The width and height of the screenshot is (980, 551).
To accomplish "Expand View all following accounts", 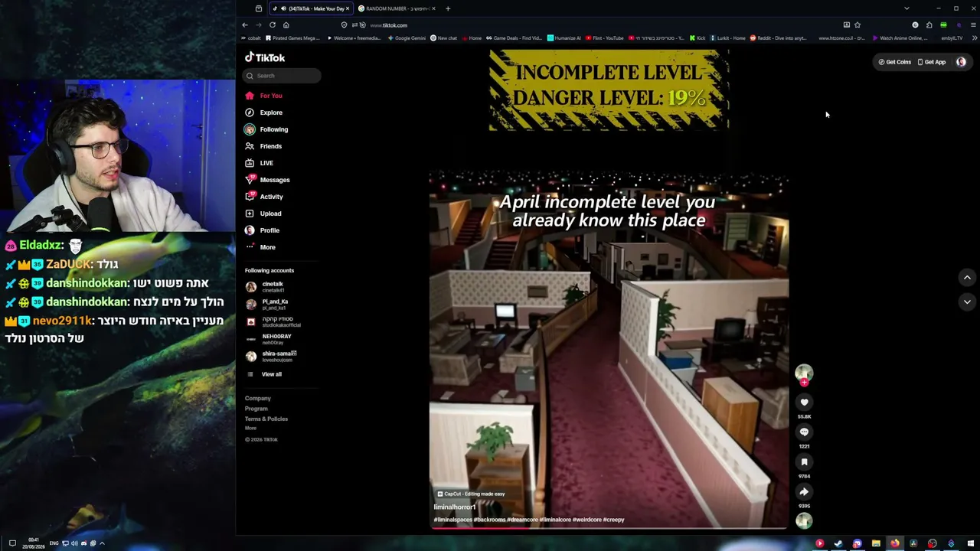I will (263, 374).
